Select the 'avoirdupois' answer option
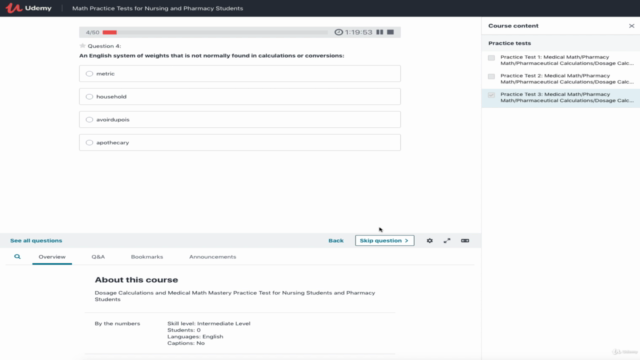The height and width of the screenshot is (360, 640). coord(240,120)
